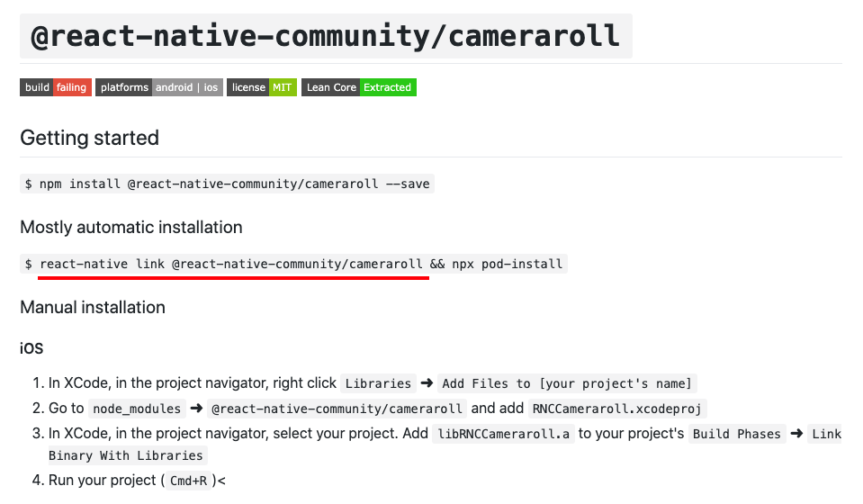Open the platforms android | ios badge

[159, 87]
